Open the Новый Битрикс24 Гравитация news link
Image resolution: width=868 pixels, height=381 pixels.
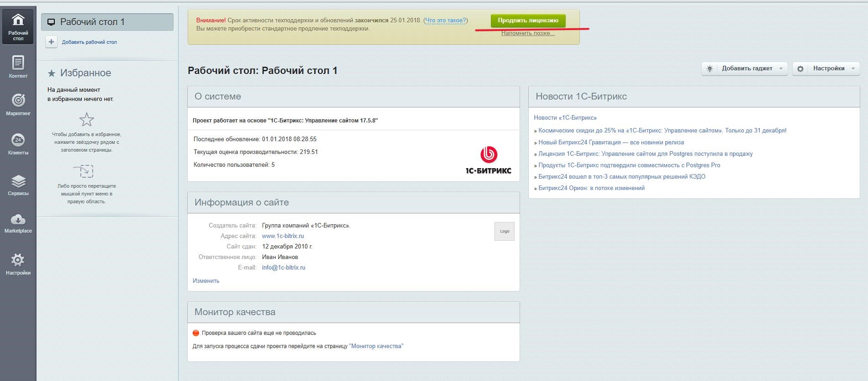(x=611, y=143)
